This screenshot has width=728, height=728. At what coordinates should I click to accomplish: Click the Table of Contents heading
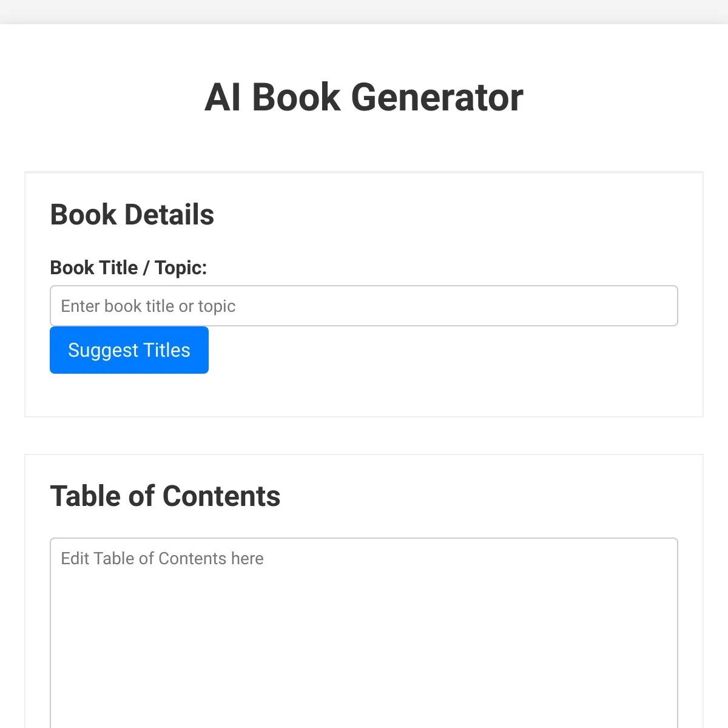pyautogui.click(x=166, y=496)
